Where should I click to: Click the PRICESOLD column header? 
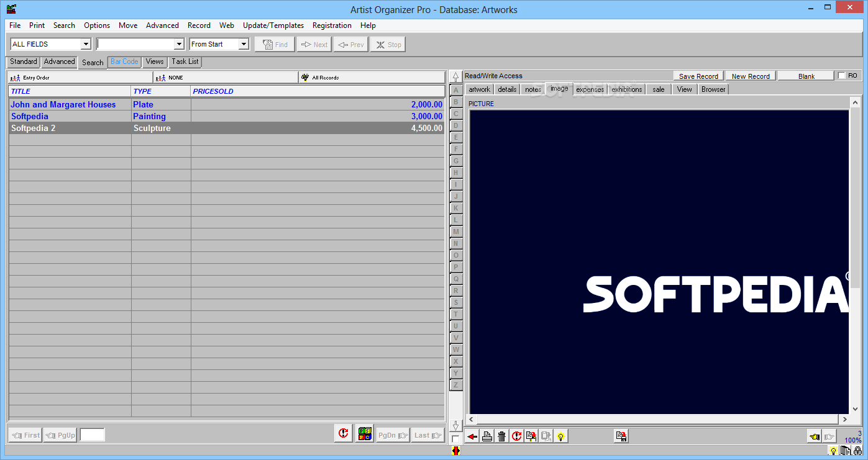(318, 91)
